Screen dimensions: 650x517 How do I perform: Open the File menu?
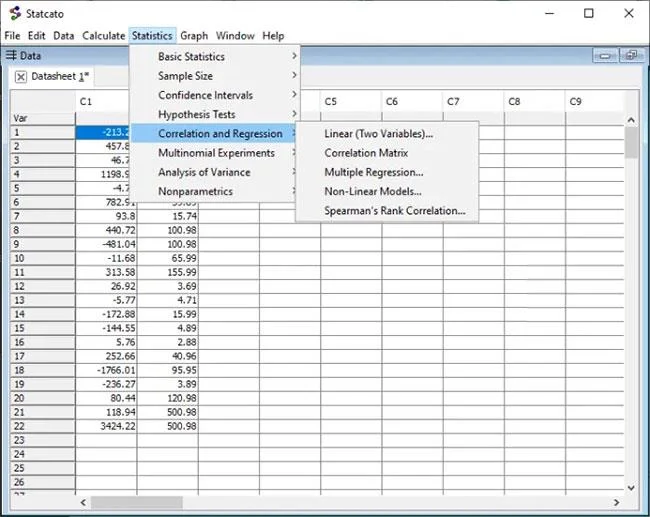coord(12,36)
